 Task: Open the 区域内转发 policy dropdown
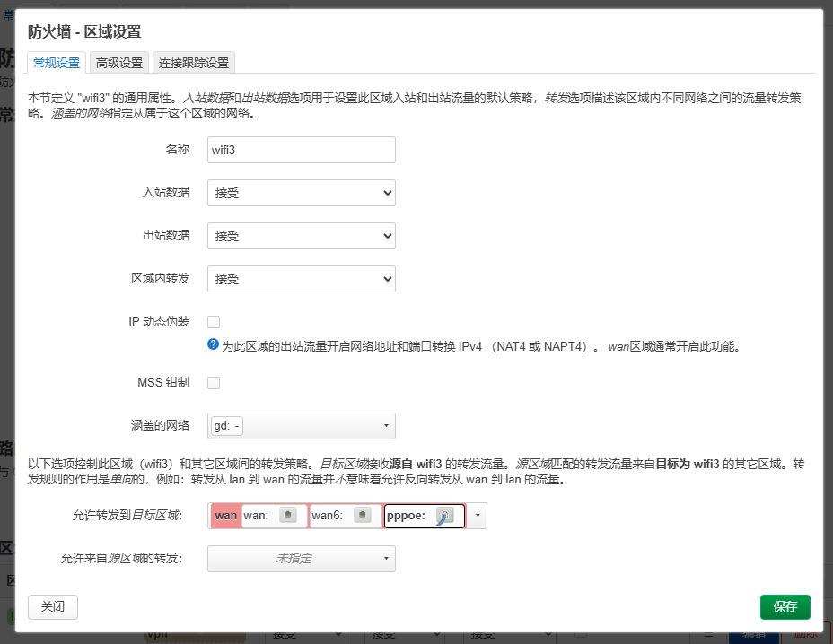tap(301, 279)
